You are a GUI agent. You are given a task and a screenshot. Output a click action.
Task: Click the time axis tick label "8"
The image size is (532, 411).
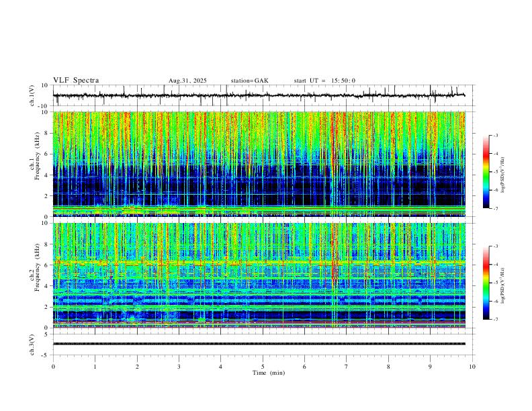tap(388, 367)
